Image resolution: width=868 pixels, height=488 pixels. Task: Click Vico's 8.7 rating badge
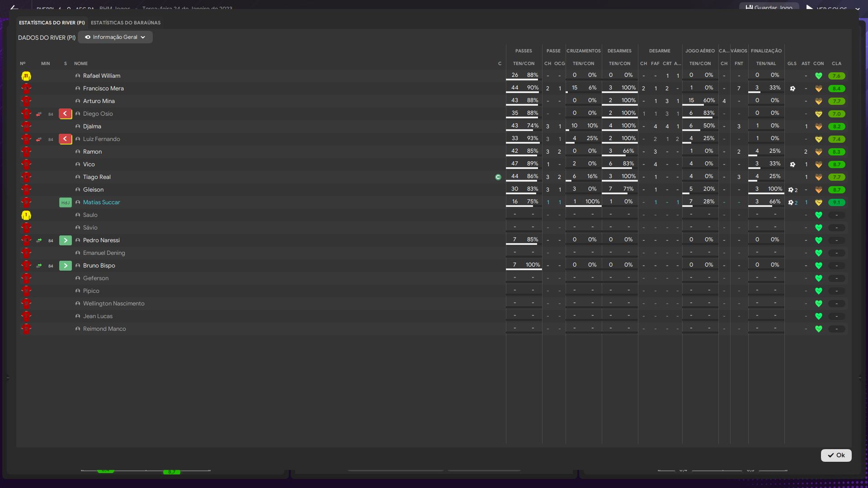point(837,164)
